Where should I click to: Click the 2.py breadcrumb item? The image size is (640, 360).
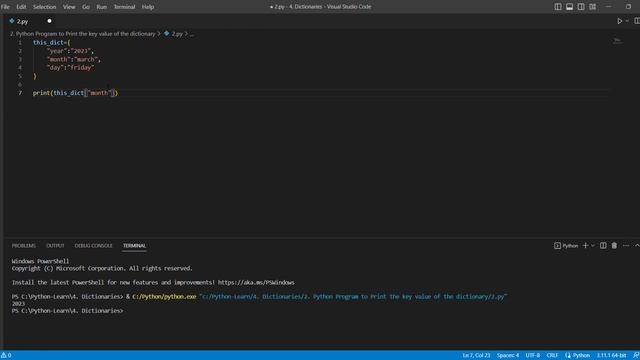click(x=174, y=34)
